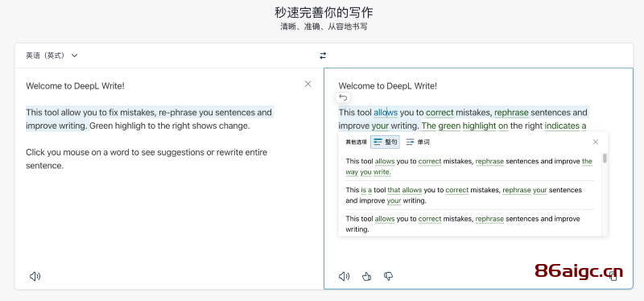The height and width of the screenshot is (301, 644).
Task: Click the underlined word "highlight" in output
Action: click(x=479, y=126)
